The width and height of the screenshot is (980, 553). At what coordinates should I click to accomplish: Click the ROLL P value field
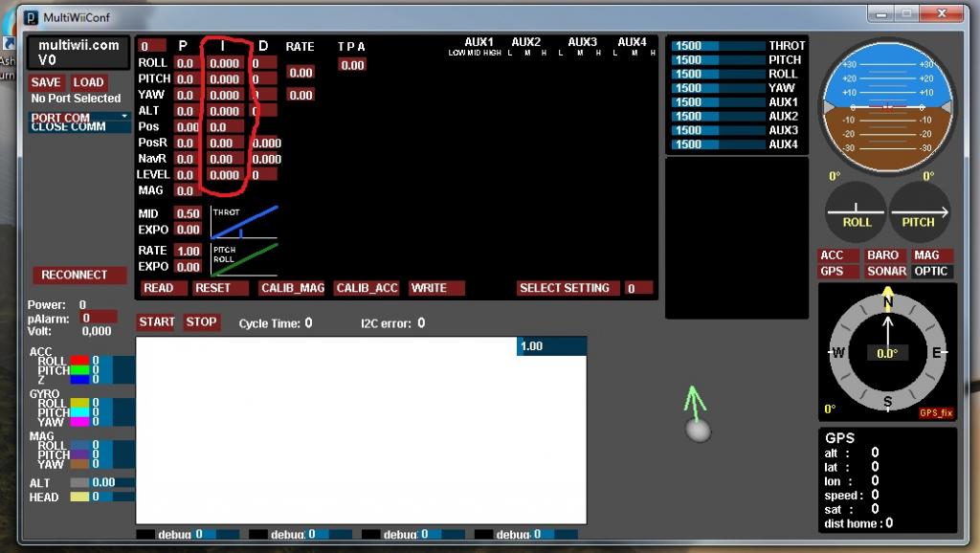(x=185, y=63)
